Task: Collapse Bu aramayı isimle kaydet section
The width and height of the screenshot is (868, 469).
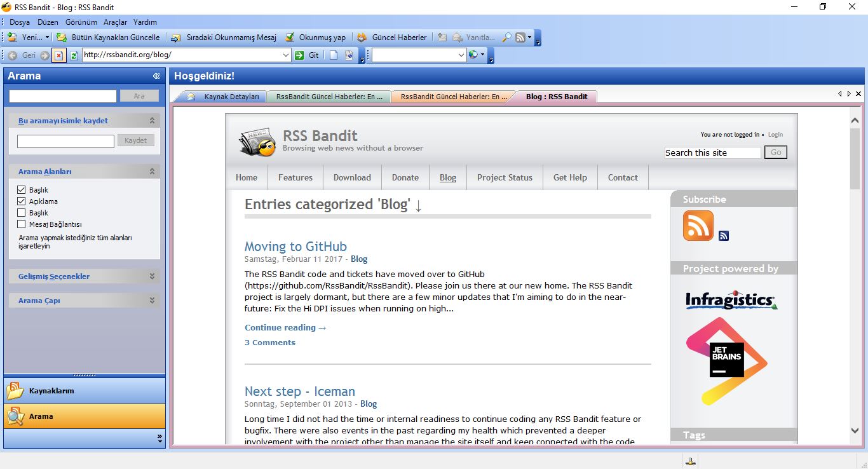Action: (152, 121)
